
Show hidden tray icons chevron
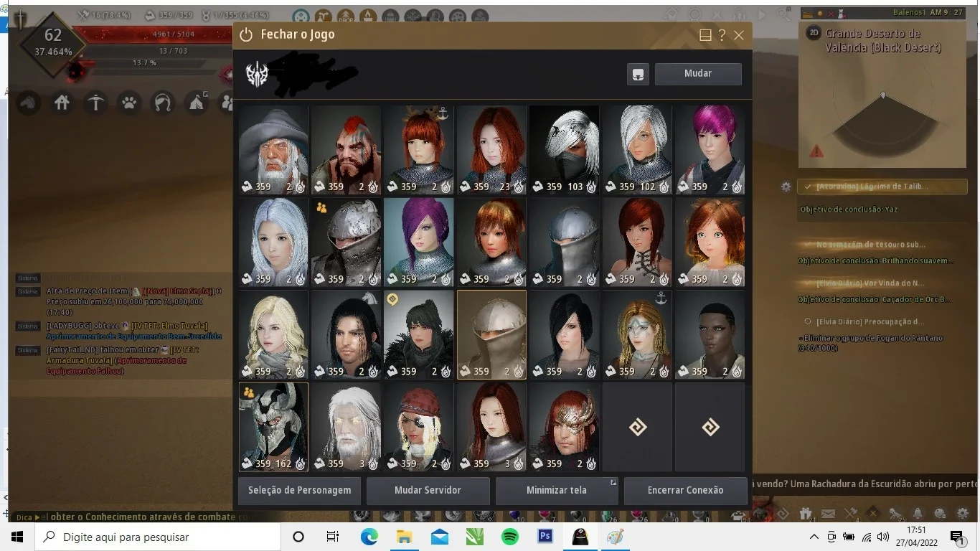click(x=814, y=537)
